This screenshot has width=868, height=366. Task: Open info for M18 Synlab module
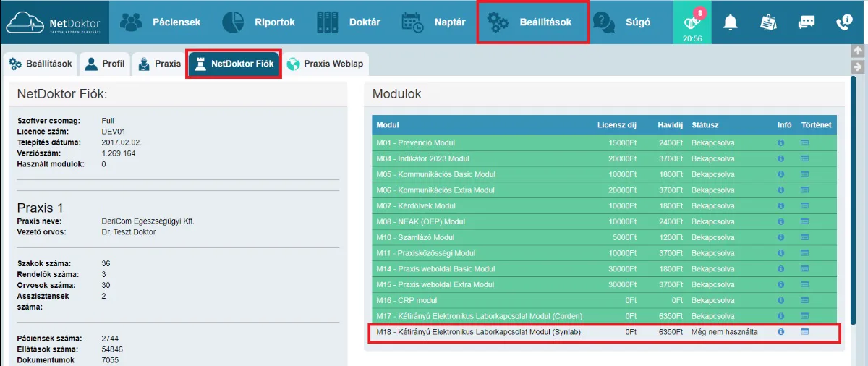tap(781, 331)
